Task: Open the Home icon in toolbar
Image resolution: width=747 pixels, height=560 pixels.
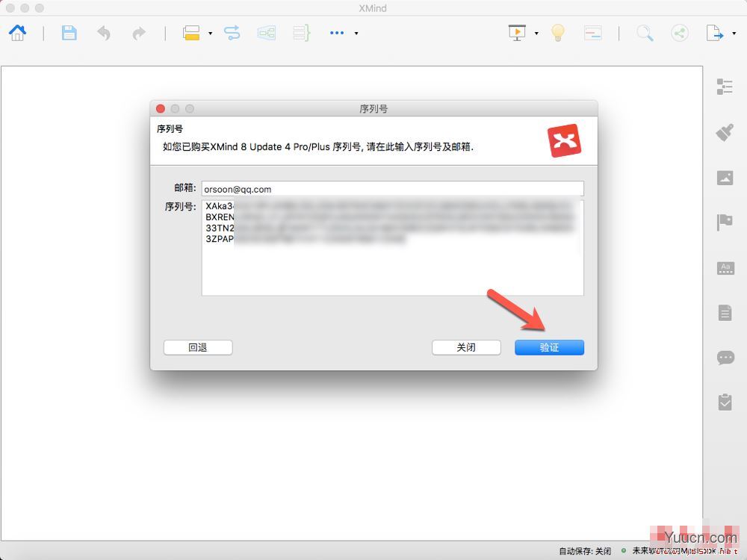Action: point(18,33)
